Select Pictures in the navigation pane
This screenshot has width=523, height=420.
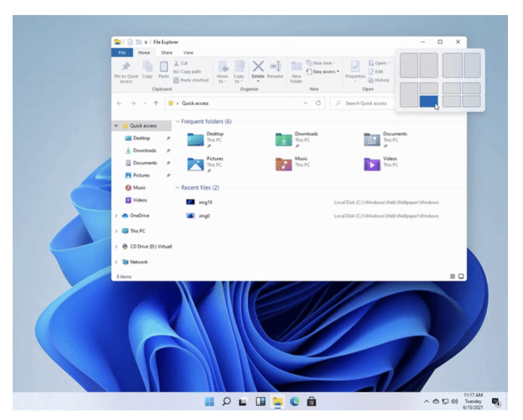pos(141,175)
